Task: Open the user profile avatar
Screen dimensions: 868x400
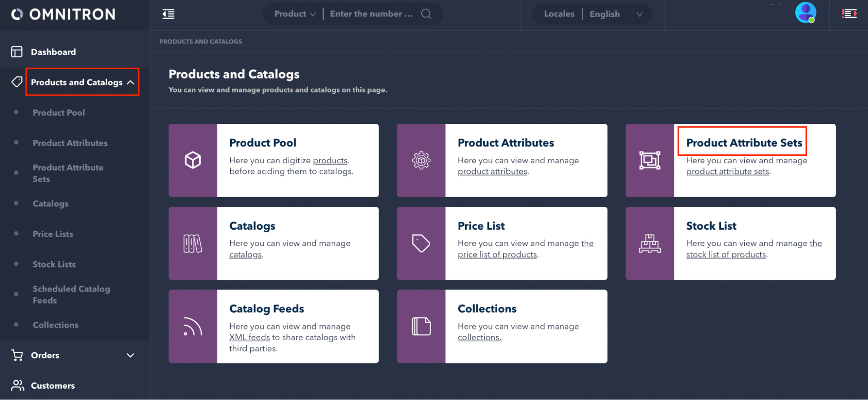Action: pyautogui.click(x=805, y=13)
